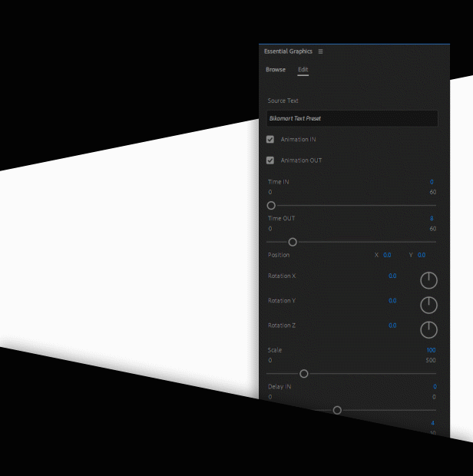Select the Position X value

[x=387, y=255]
